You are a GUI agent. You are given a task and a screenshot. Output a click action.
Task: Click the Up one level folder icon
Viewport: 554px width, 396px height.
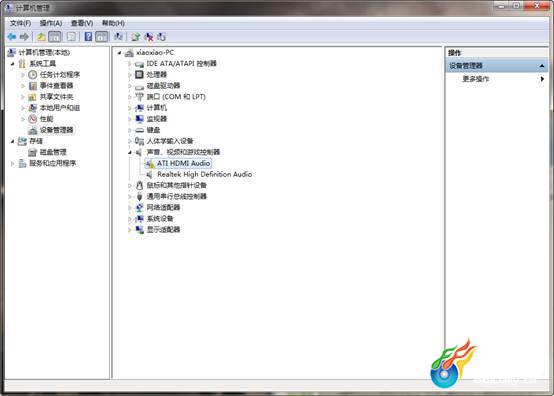coord(41,37)
